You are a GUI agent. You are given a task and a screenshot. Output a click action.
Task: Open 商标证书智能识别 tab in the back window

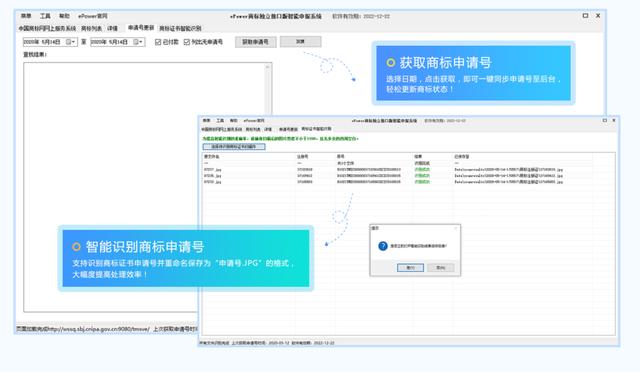click(x=180, y=28)
